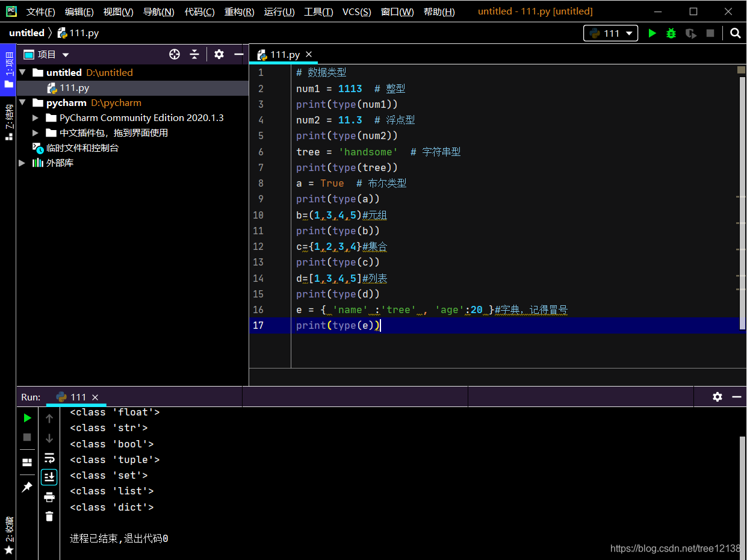747x560 pixels.
Task: Open the 导航(N) menu
Action: [158, 12]
